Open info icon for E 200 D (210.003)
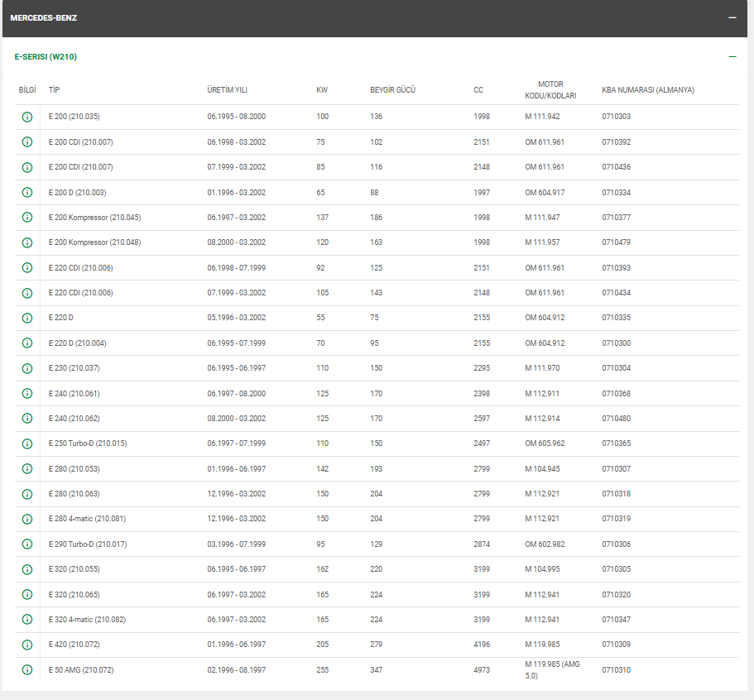This screenshot has height=700, width=754. click(x=26, y=193)
